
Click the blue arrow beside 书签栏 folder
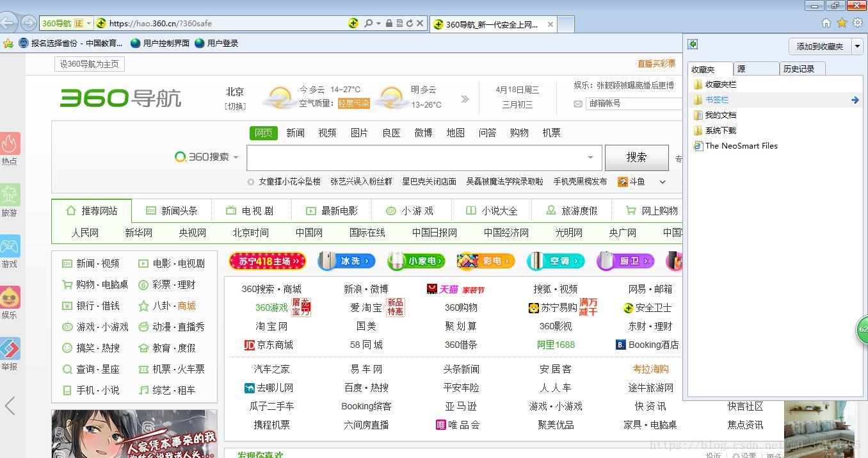pos(855,100)
